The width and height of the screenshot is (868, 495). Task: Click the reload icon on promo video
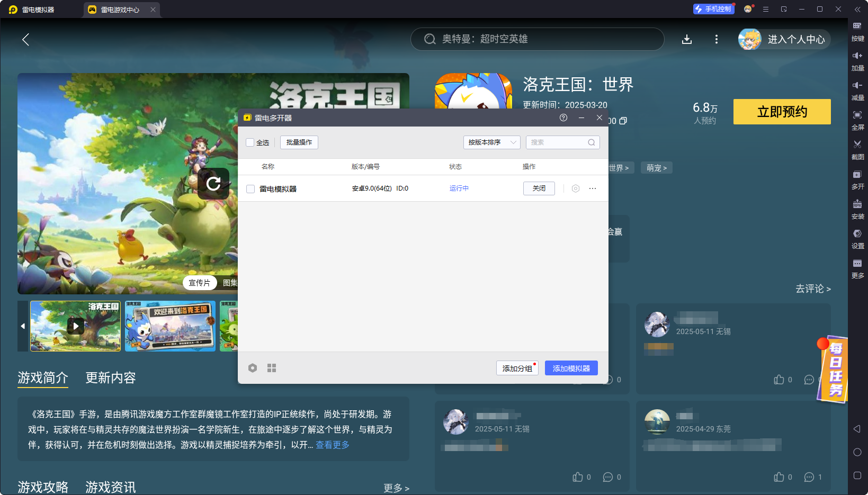coord(213,184)
